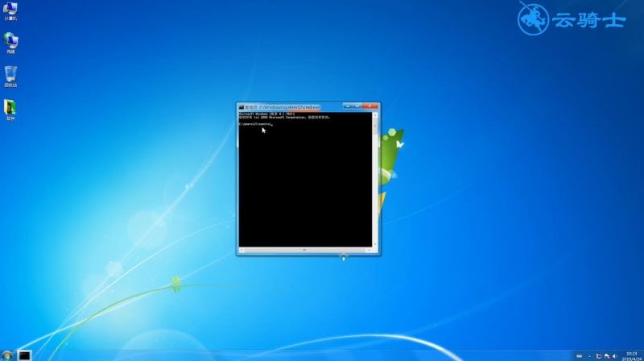
Task: Click the cmd vertical scrollbar up arrow
Action: pos(375,115)
